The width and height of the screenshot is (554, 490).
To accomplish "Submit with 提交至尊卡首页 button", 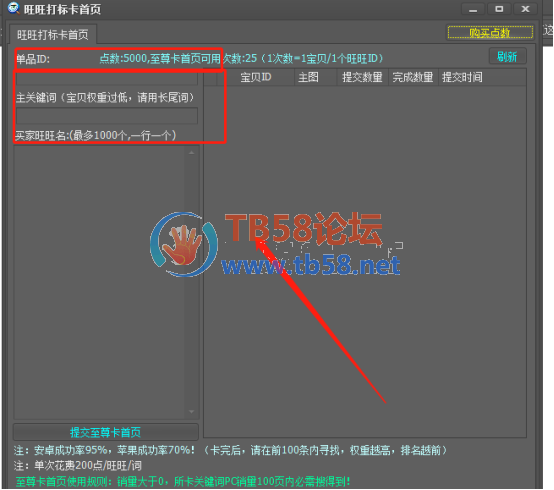I will [105, 432].
